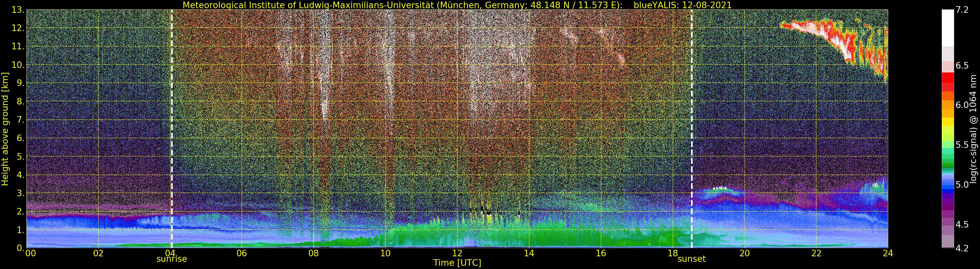Select height axis tick label 13.
Screen dimensions: 980x269
18,10
